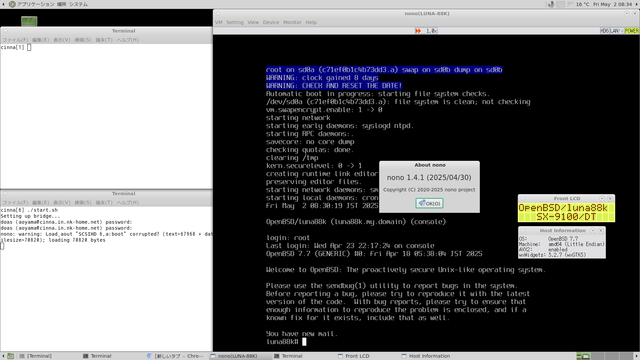The height and width of the screenshot is (360, 640).
Task: Click the nono(LUNA-88K) window title bar
Action: (427, 13)
